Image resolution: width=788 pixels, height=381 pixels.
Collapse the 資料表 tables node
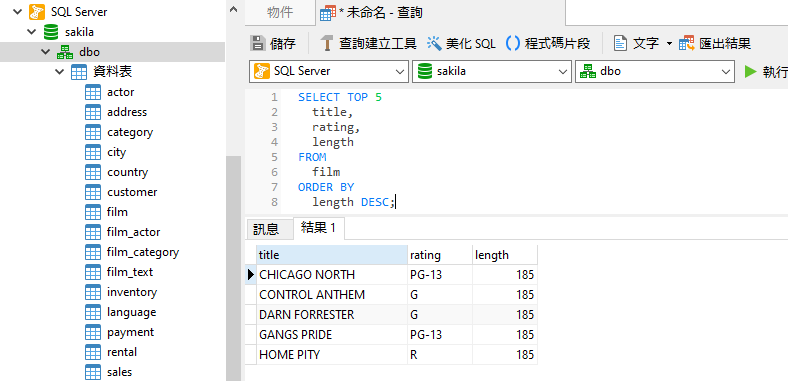tap(61, 72)
